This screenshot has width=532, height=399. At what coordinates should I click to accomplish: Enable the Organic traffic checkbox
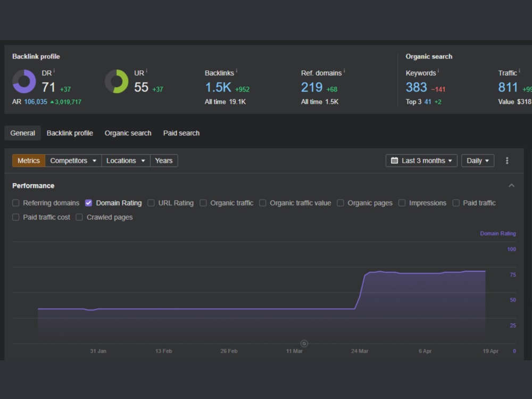pyautogui.click(x=203, y=203)
